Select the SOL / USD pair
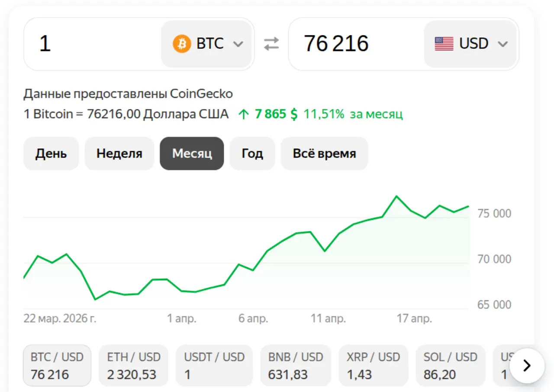554x392 pixels. (451, 365)
